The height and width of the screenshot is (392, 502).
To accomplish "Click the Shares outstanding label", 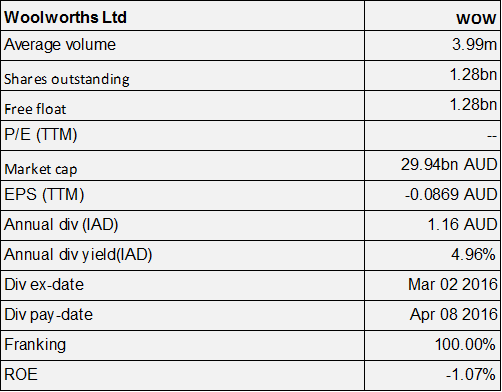I will point(67,79).
